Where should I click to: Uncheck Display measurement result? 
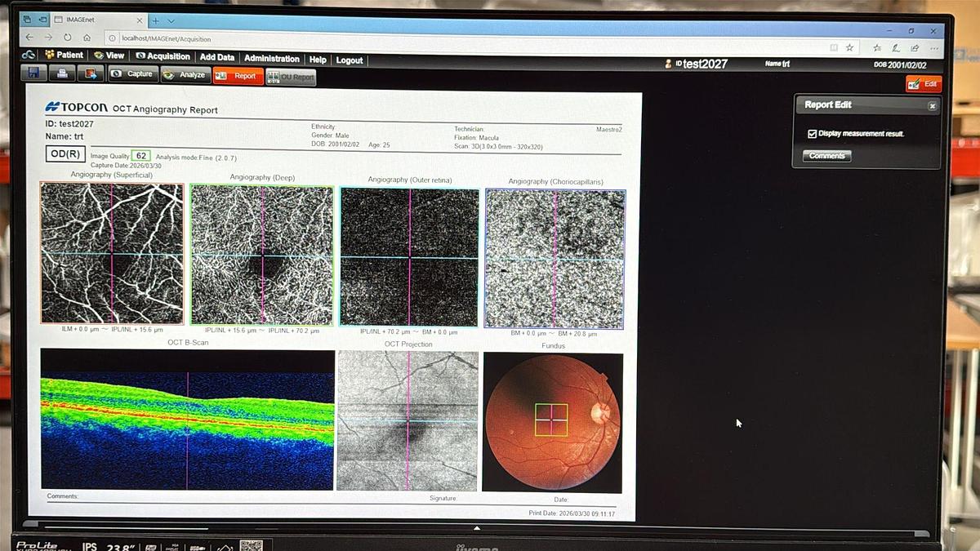click(812, 133)
